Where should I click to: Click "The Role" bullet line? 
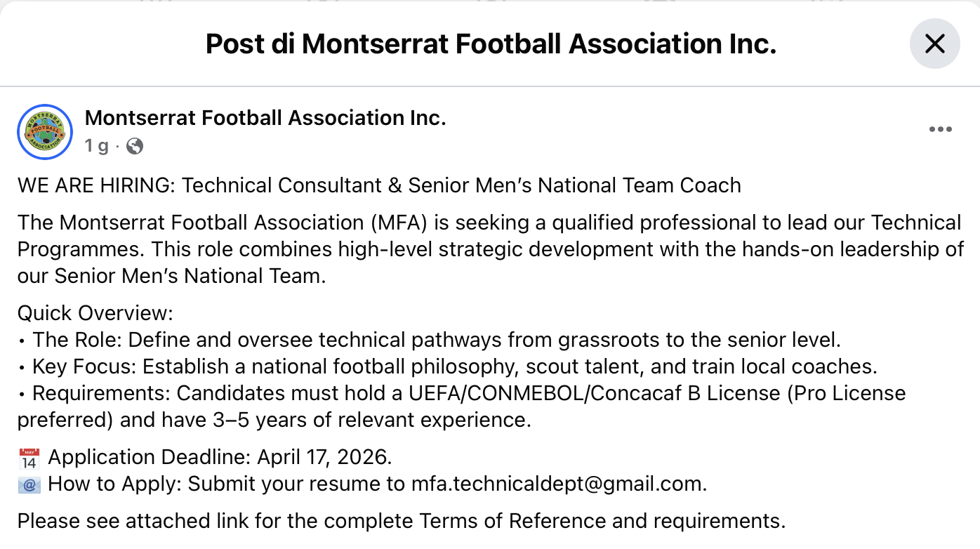(x=435, y=340)
